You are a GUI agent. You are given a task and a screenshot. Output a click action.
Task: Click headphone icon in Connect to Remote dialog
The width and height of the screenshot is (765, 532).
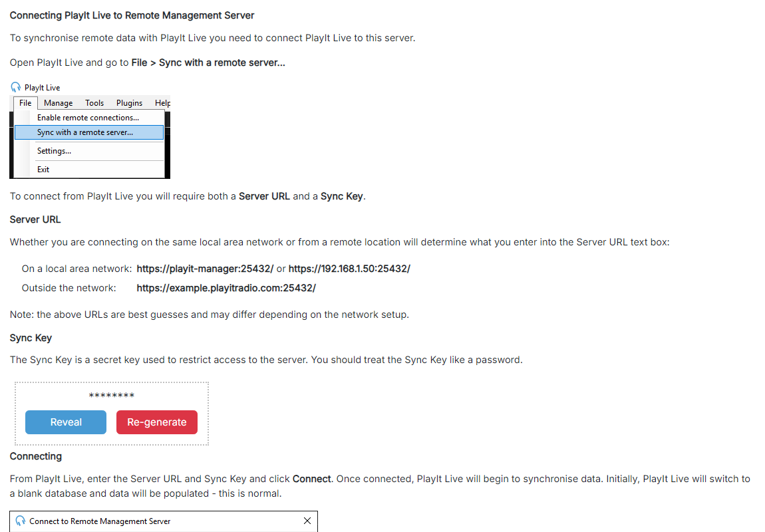20,521
